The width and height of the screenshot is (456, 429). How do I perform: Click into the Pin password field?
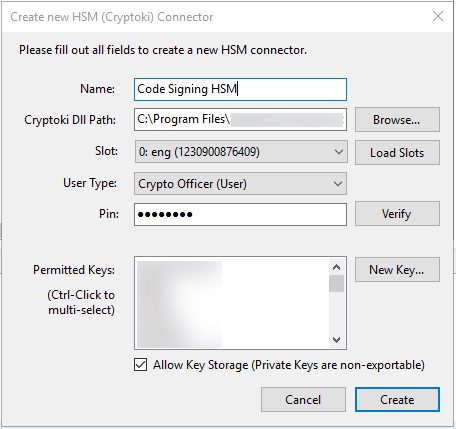(240, 214)
